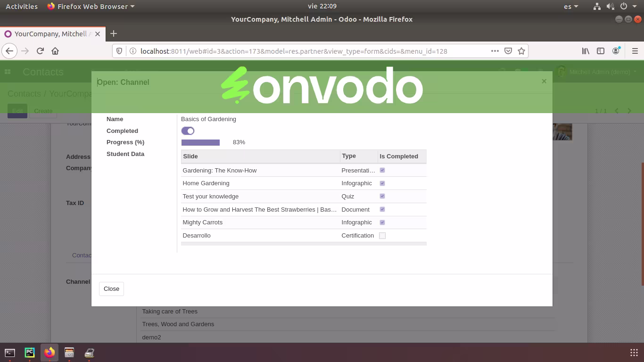Screen dimensions: 644x362
Task: Close the YourCompany, Mitchell Admin tab
Action: pos(98,34)
